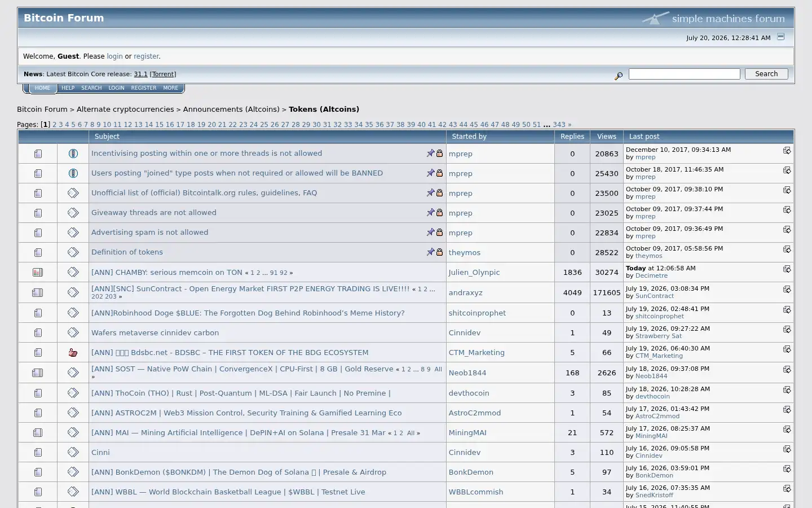
Task: Open Wafers metaverse cinnidev carbon topic
Action: click(x=155, y=333)
